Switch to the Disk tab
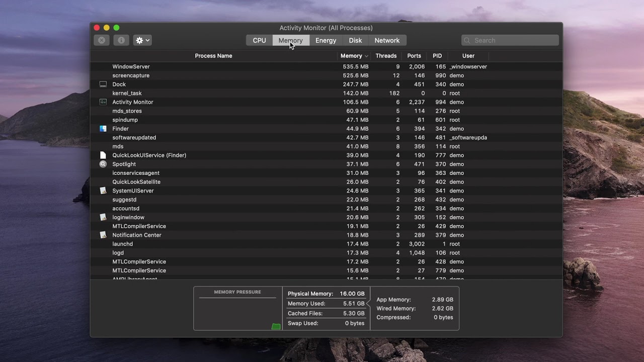Viewport: 644px width, 362px height. 355,40
